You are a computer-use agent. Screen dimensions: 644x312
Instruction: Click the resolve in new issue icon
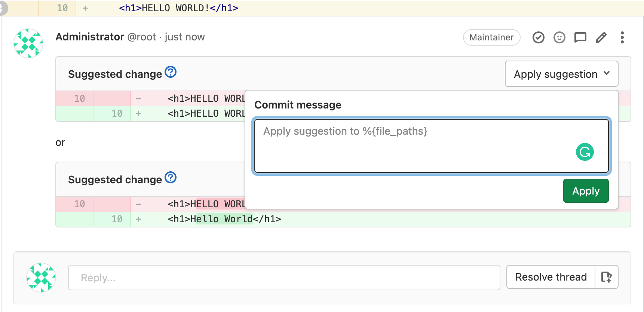(x=606, y=277)
